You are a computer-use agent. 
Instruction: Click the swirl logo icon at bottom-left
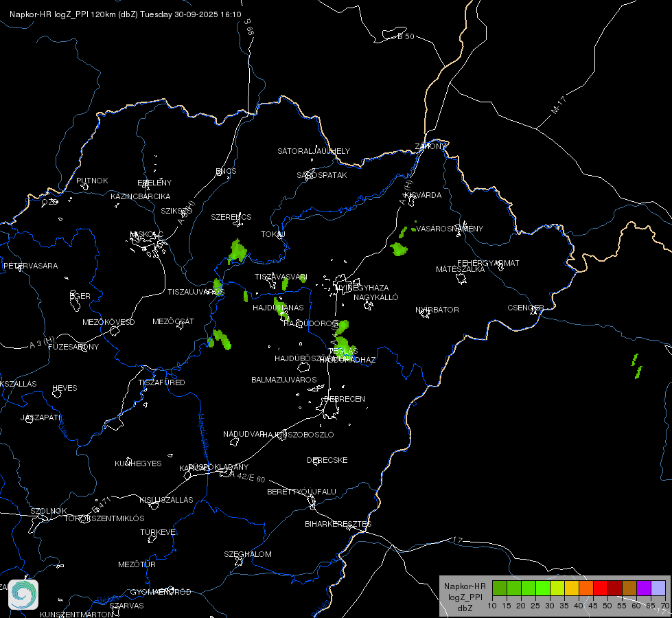[x=23, y=595]
